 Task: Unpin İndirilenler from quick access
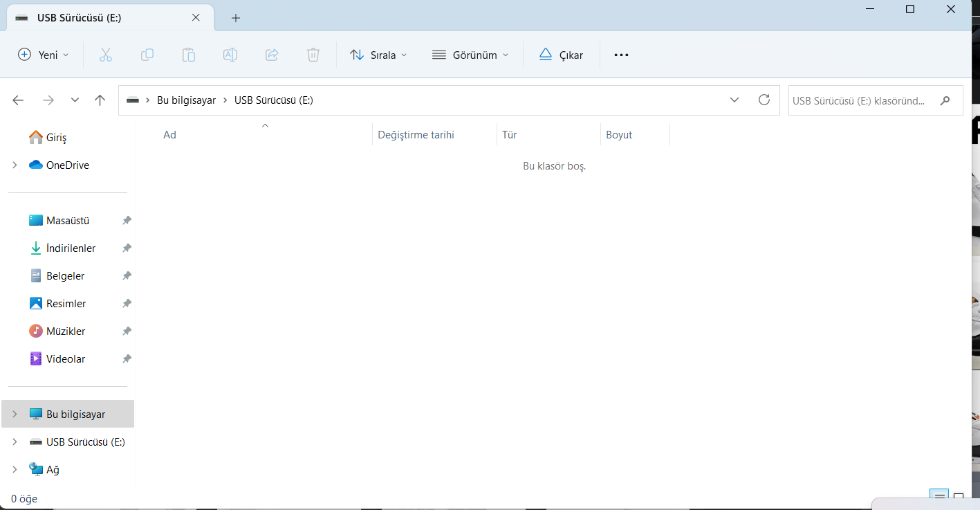pyautogui.click(x=127, y=248)
